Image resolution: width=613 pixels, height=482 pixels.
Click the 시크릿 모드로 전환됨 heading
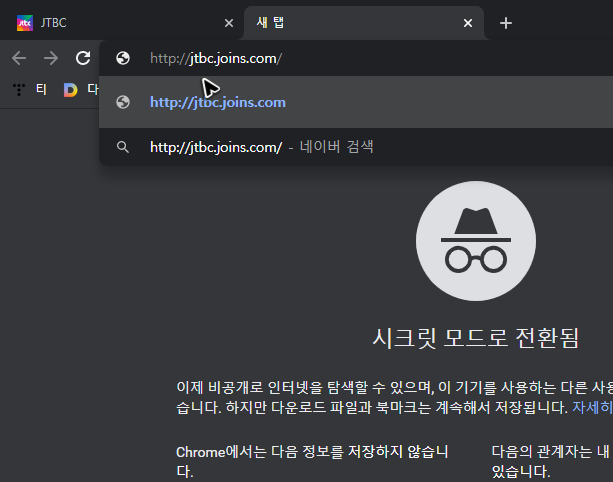[475, 338]
